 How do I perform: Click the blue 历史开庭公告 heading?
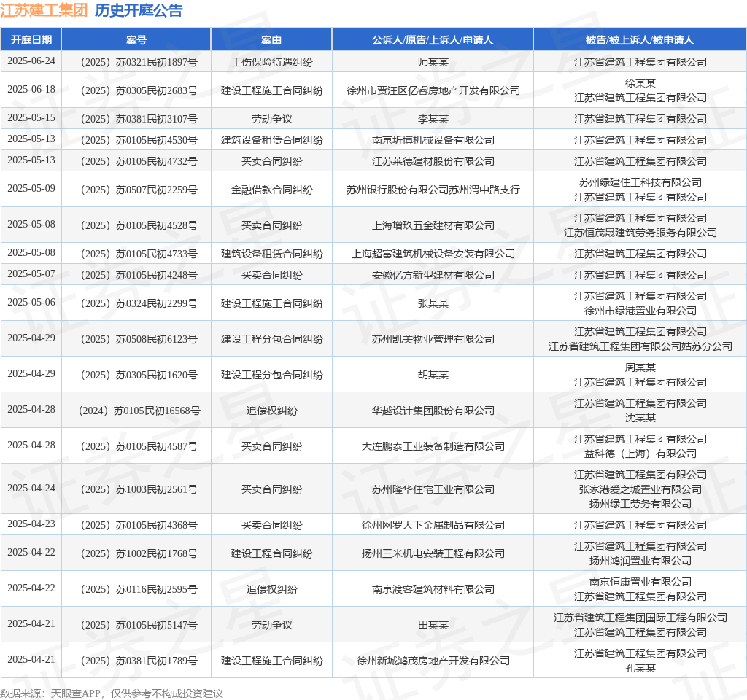point(139,10)
